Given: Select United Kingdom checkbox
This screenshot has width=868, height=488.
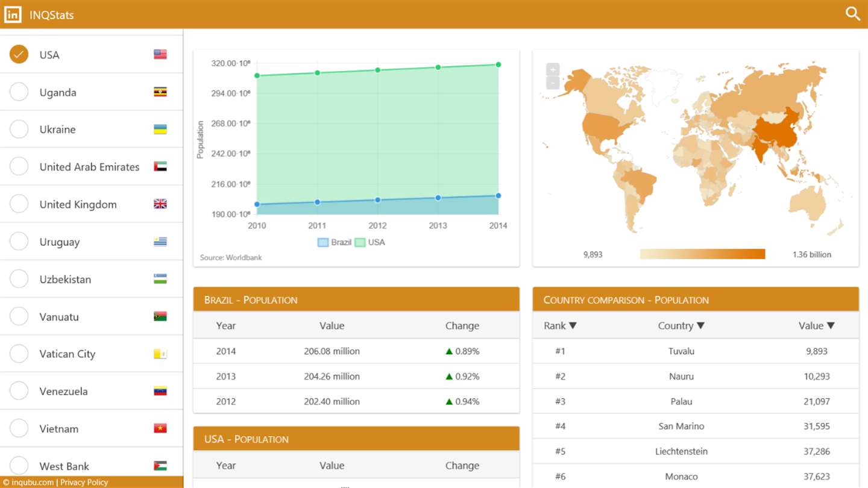Looking at the screenshot, I should tap(19, 204).
